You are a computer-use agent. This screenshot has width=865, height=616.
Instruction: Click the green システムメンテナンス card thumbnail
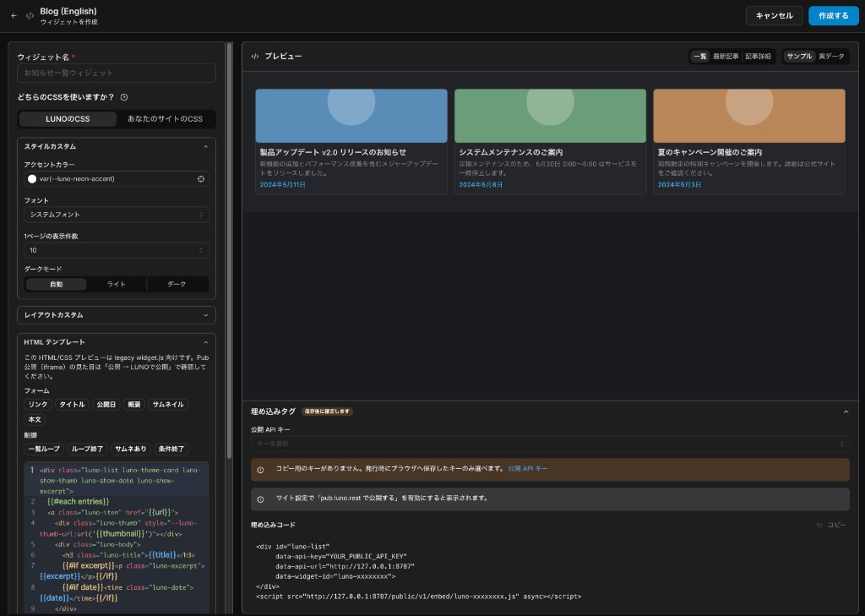[550, 116]
